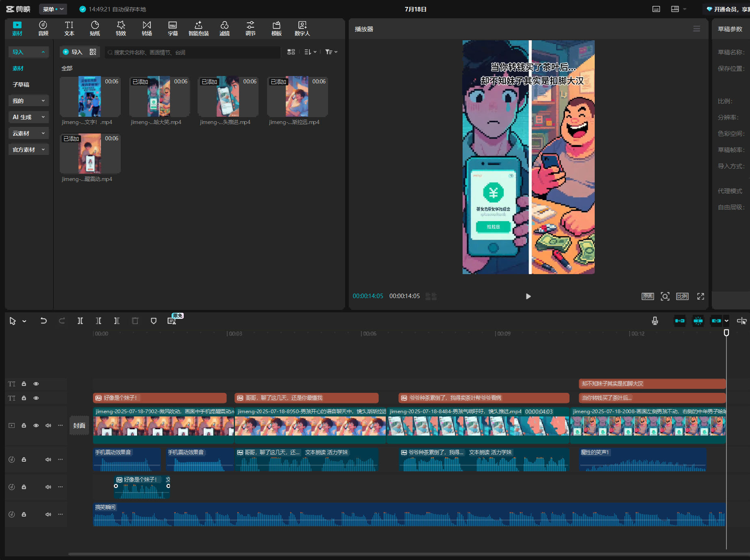Select the arrow pointer tool
This screenshot has height=560, width=750.
(13, 321)
